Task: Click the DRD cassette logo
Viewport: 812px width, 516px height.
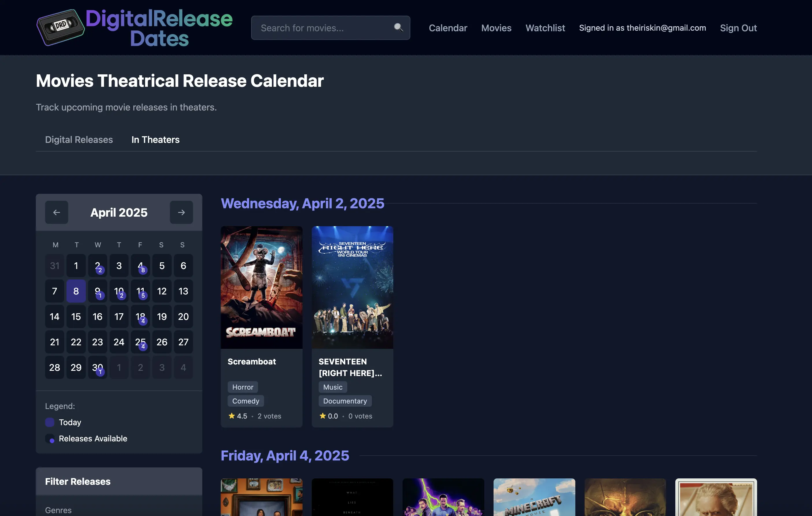Action: tap(61, 27)
